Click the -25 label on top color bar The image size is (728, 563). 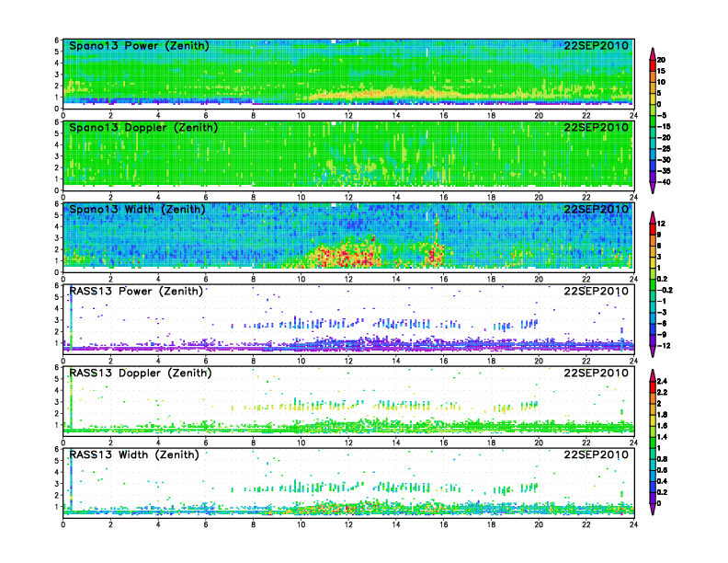point(664,149)
